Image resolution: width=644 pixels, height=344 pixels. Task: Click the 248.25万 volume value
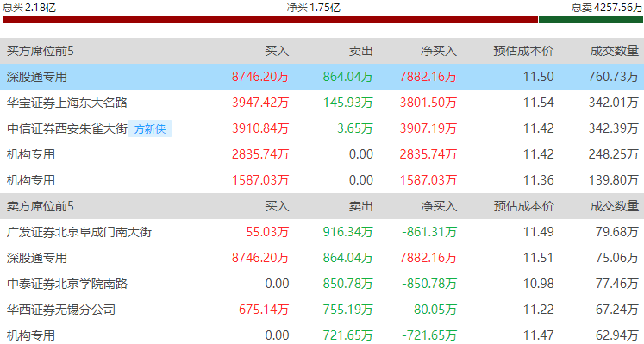tap(614, 154)
